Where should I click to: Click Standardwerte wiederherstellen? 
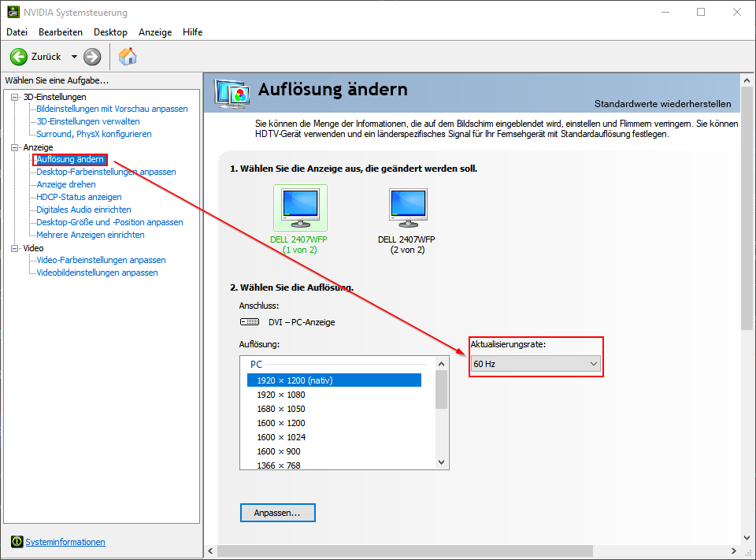coord(662,104)
